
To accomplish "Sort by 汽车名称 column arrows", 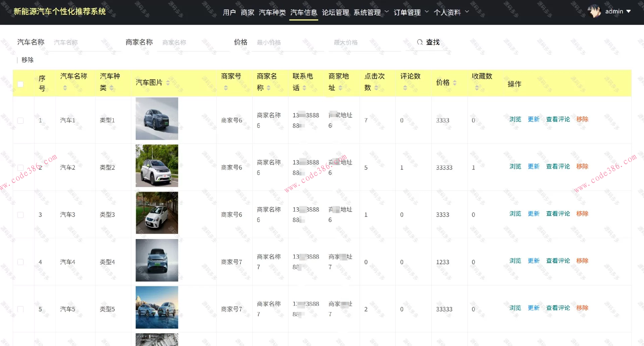I will 65,88.
